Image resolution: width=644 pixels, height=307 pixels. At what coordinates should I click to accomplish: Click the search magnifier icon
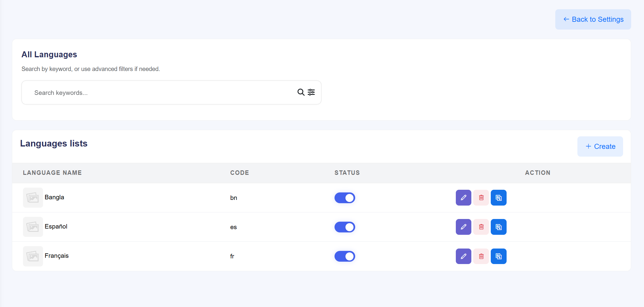point(300,92)
